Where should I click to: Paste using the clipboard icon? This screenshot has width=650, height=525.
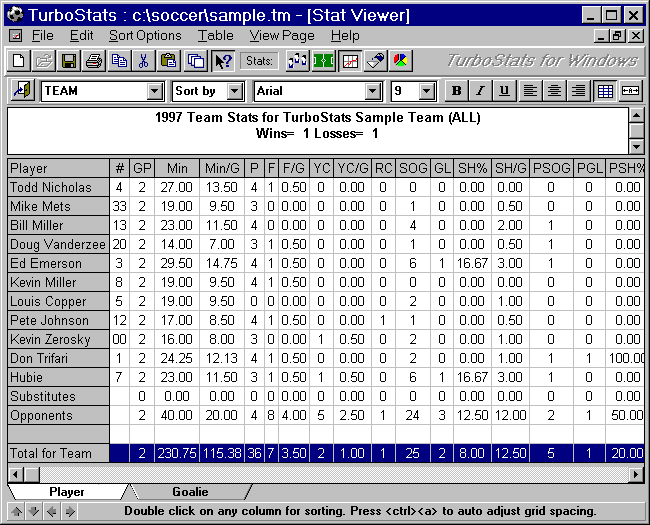coord(169,61)
